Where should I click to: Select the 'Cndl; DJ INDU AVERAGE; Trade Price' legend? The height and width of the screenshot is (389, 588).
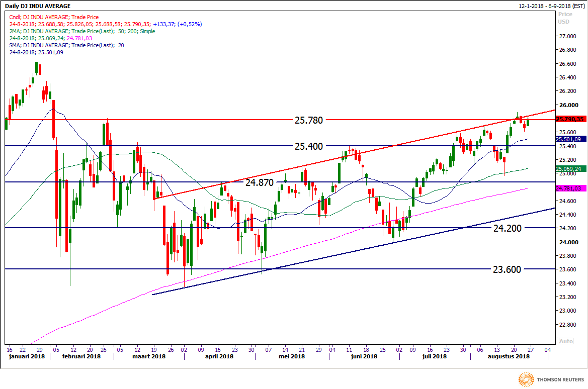pos(54,17)
